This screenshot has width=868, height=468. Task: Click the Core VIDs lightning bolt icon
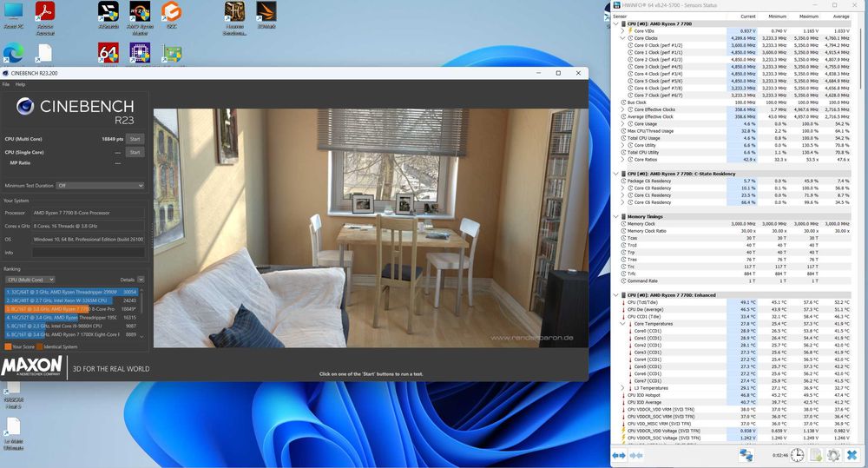point(630,31)
